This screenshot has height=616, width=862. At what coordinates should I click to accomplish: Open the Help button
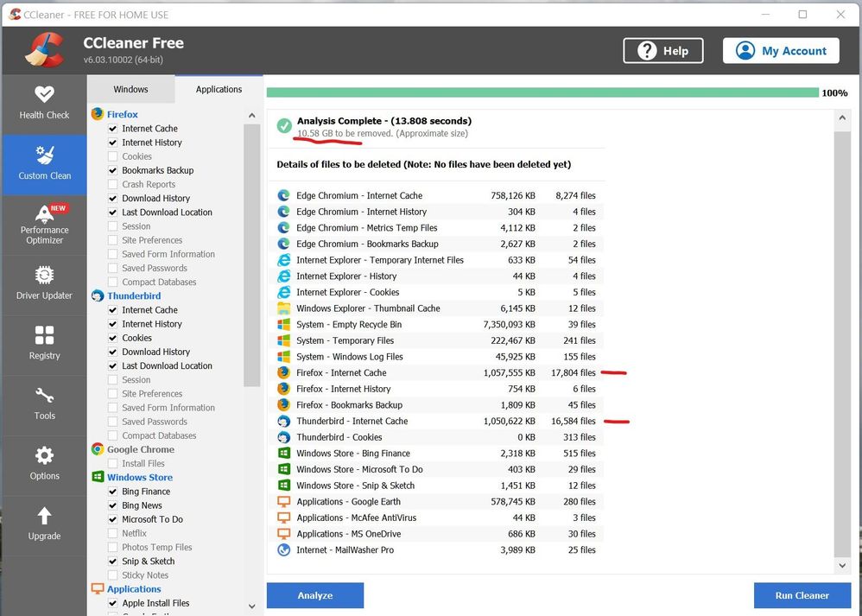point(663,51)
